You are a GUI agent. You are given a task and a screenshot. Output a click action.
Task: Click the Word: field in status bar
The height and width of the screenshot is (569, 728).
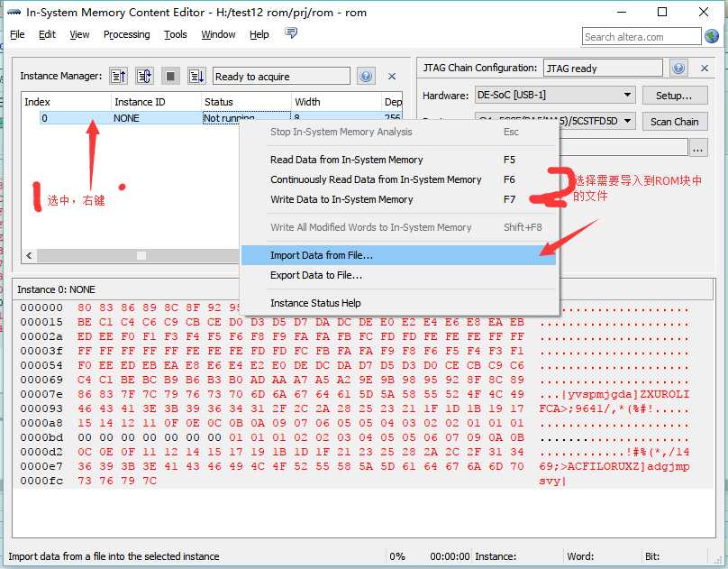[580, 556]
